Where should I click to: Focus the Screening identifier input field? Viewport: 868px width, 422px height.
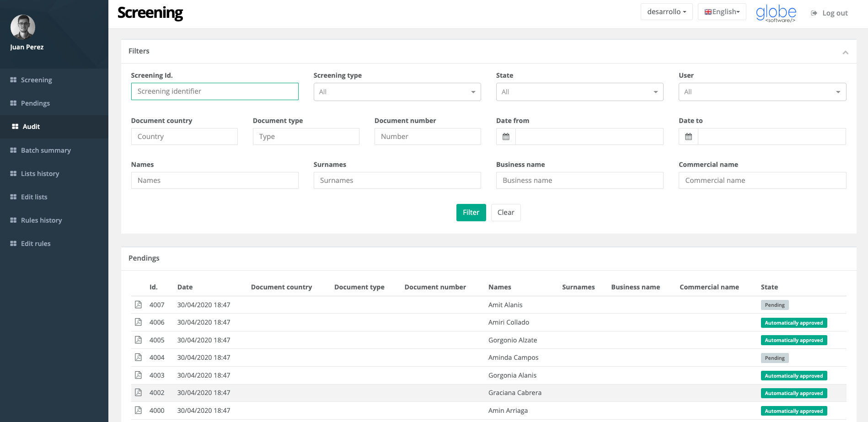(214, 91)
